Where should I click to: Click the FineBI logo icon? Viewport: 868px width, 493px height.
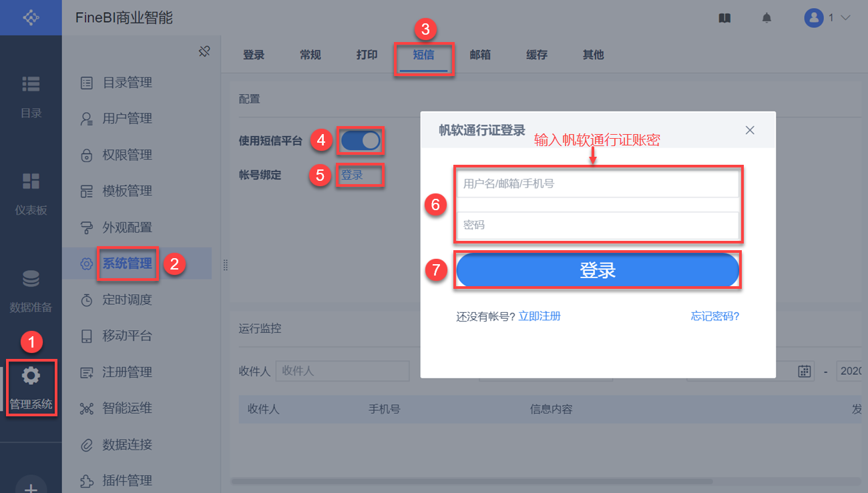[x=31, y=17]
